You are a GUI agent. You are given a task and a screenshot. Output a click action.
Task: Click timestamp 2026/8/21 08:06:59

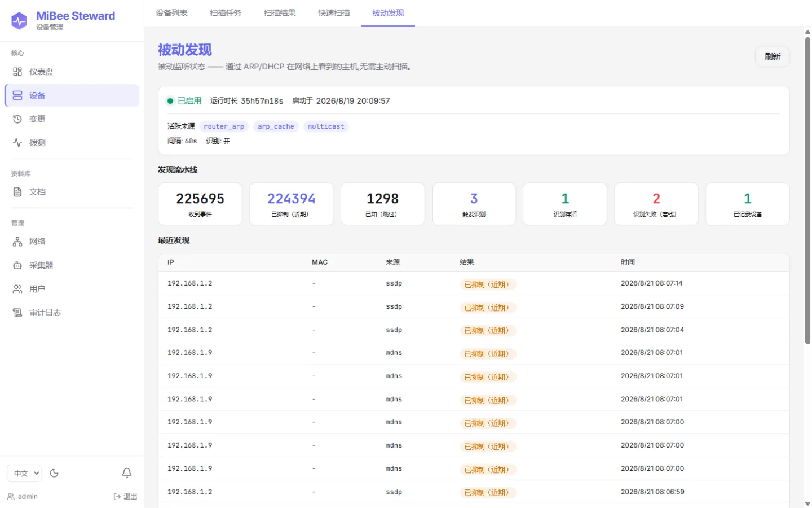coord(652,492)
